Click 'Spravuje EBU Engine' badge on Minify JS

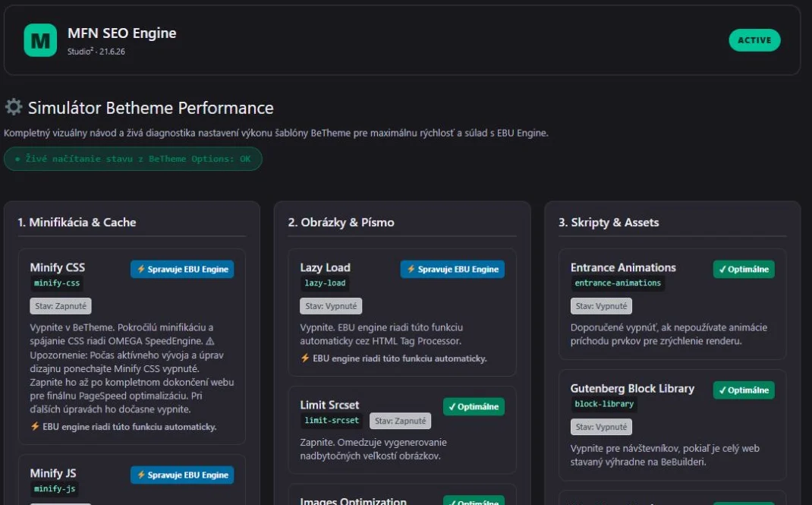182,475
